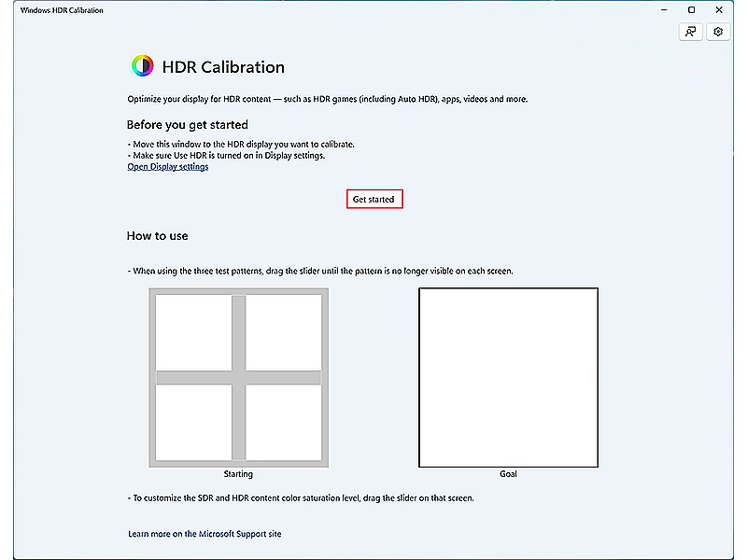Open the feedback icon button
747x560 pixels.
pos(690,32)
